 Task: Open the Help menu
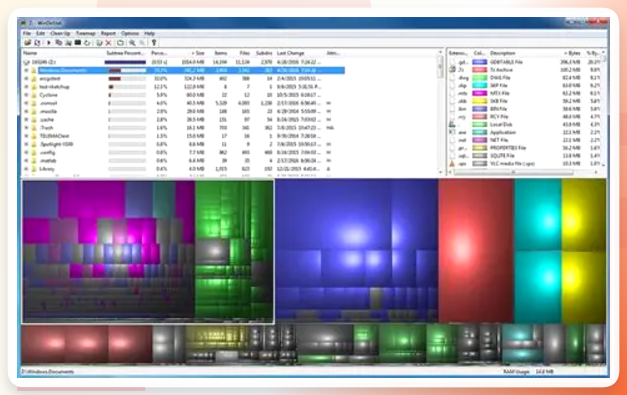(x=150, y=33)
